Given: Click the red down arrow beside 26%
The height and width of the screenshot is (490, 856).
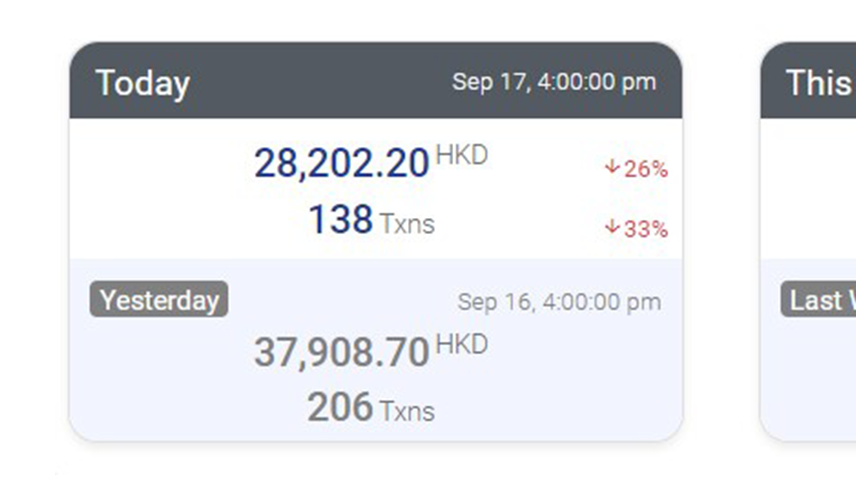Looking at the screenshot, I should click(612, 168).
